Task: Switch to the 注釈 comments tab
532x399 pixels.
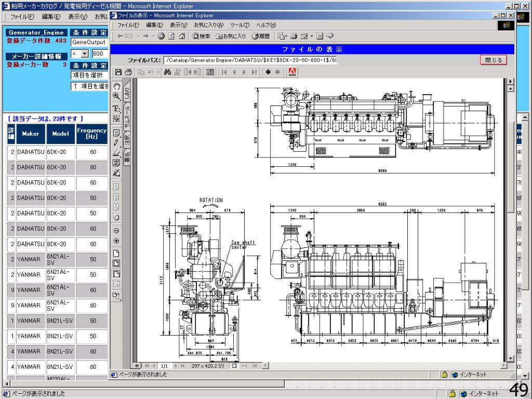Action: pyautogui.click(x=127, y=140)
